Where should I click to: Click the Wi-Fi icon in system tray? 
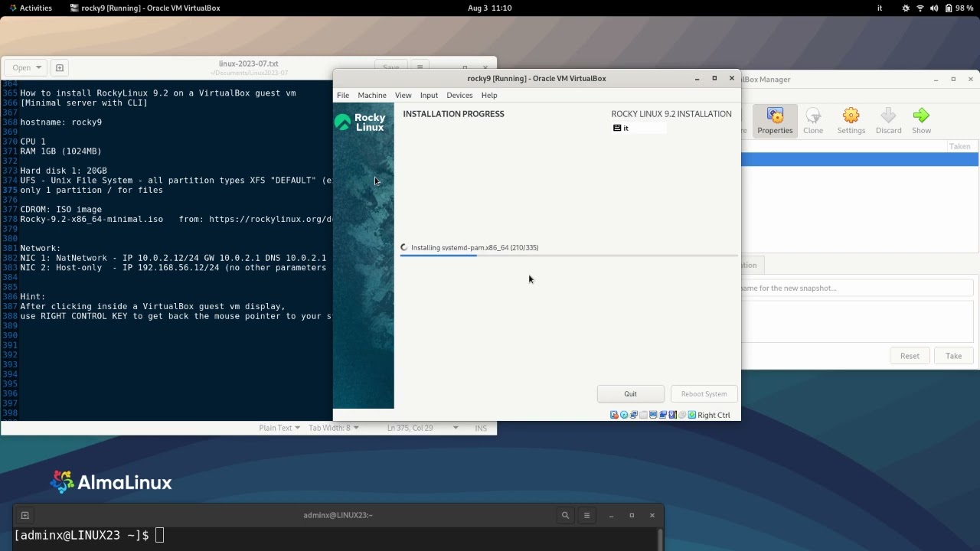[920, 8]
